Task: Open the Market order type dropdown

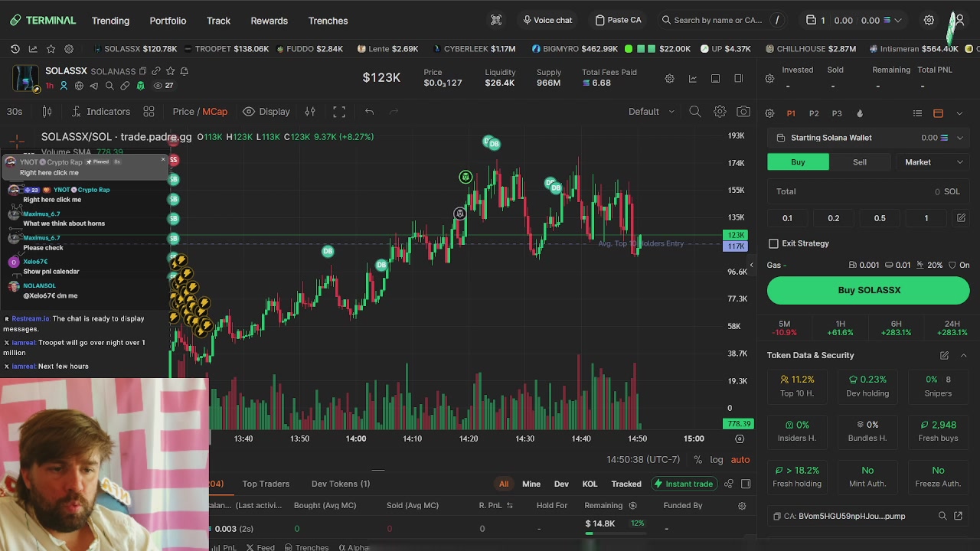Action: [933, 162]
